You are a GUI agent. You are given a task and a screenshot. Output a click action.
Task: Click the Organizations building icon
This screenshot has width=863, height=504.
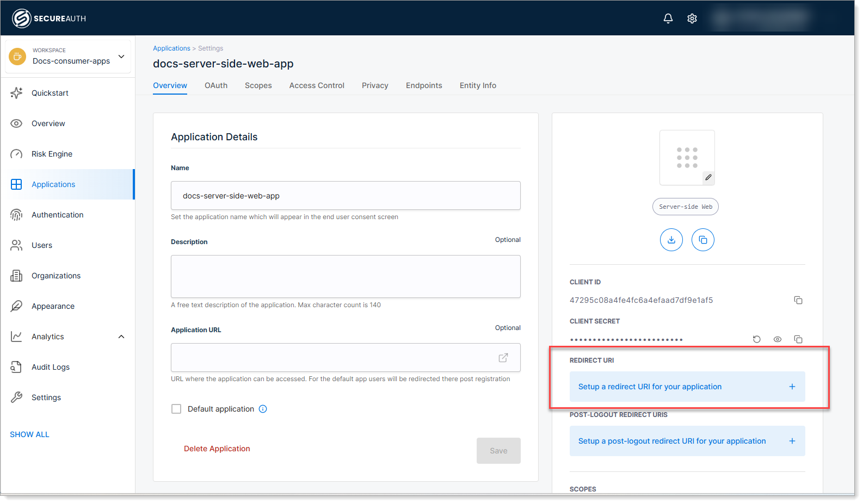[16, 276]
